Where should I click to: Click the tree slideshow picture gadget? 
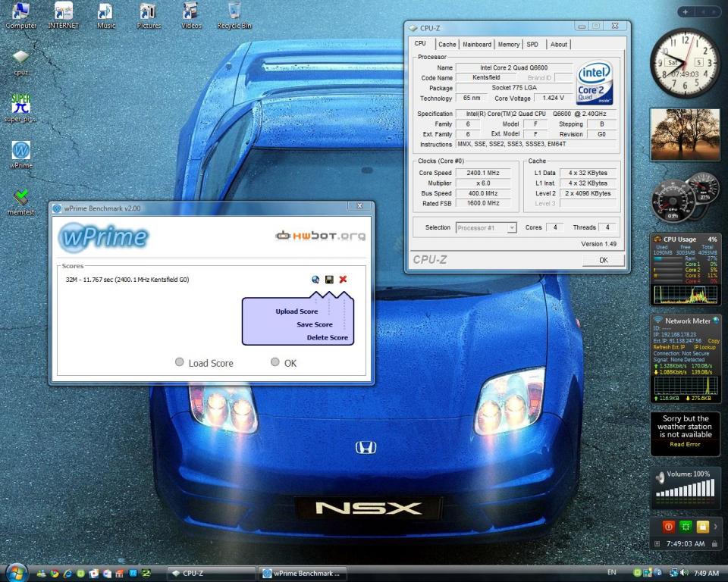[686, 135]
